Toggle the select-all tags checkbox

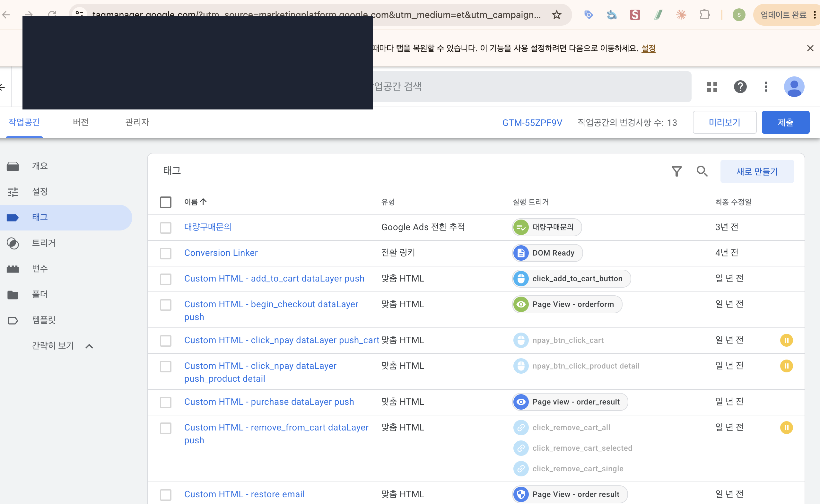click(166, 202)
